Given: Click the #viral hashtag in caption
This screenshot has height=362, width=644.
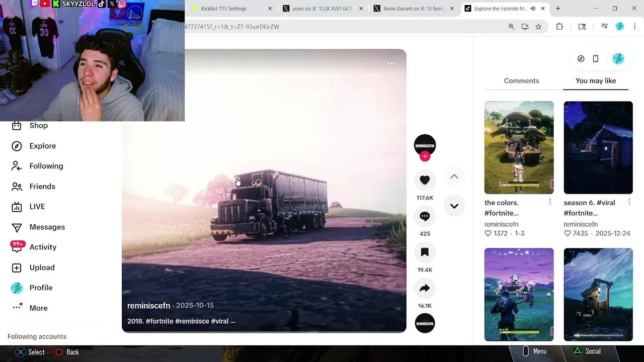Looking at the screenshot, I should click(220, 321).
